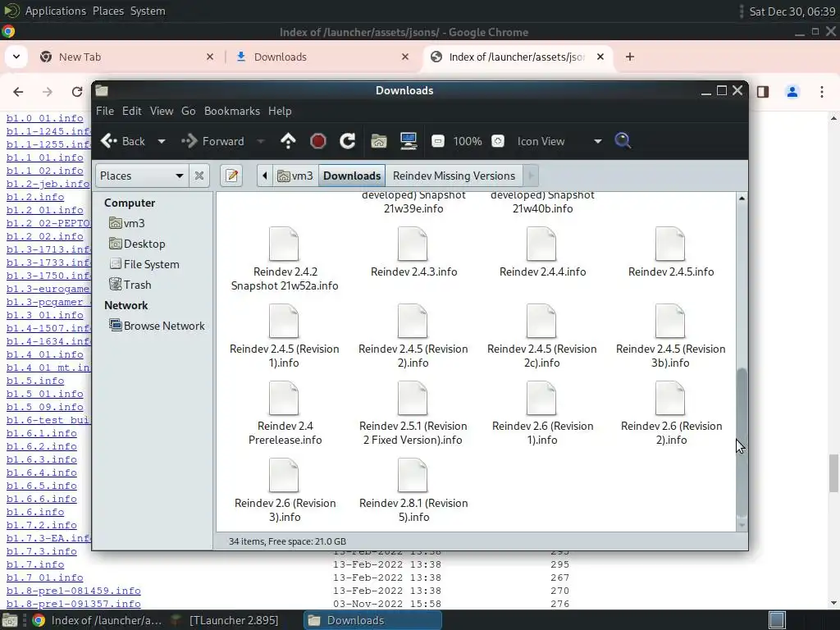Open Forward history dropdown arrow
The image size is (840, 630).
click(261, 141)
